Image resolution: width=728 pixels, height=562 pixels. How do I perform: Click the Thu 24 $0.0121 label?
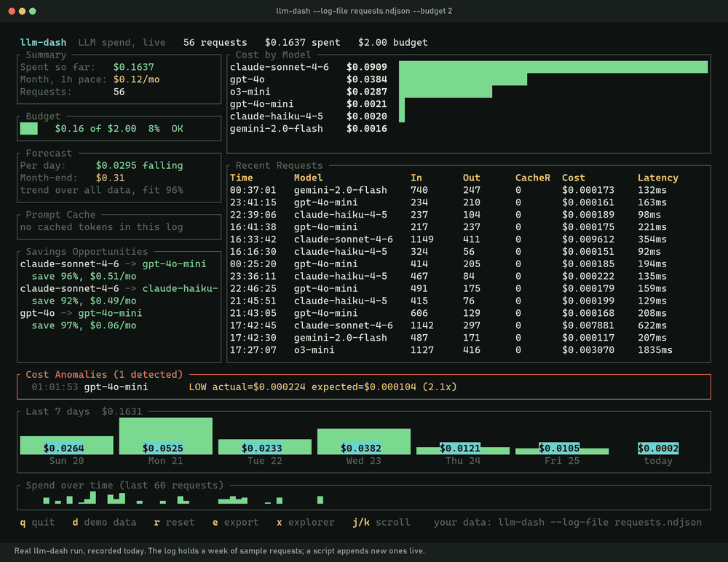459,448
